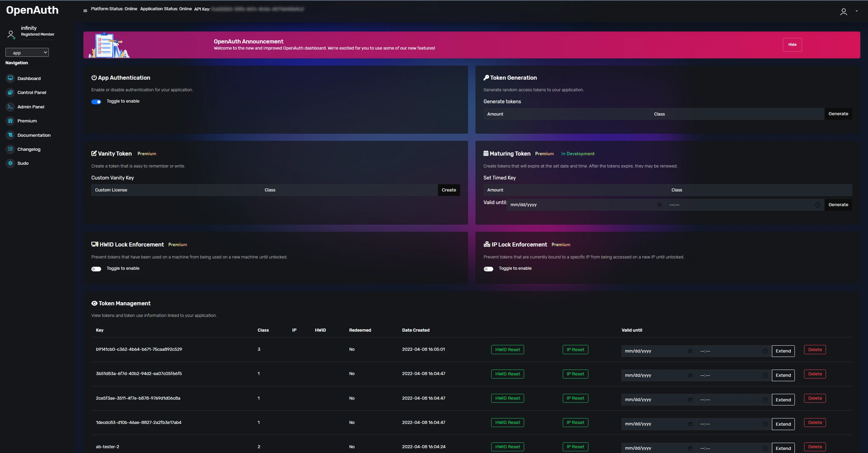The image size is (868, 453).
Task: Expand the app selector dropdown
Action: pyautogui.click(x=26, y=52)
